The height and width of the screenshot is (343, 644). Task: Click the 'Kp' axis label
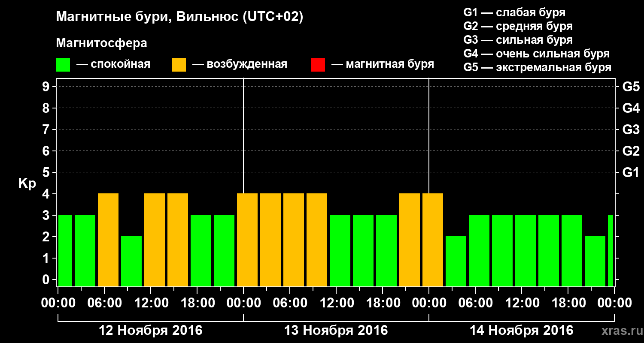(27, 184)
